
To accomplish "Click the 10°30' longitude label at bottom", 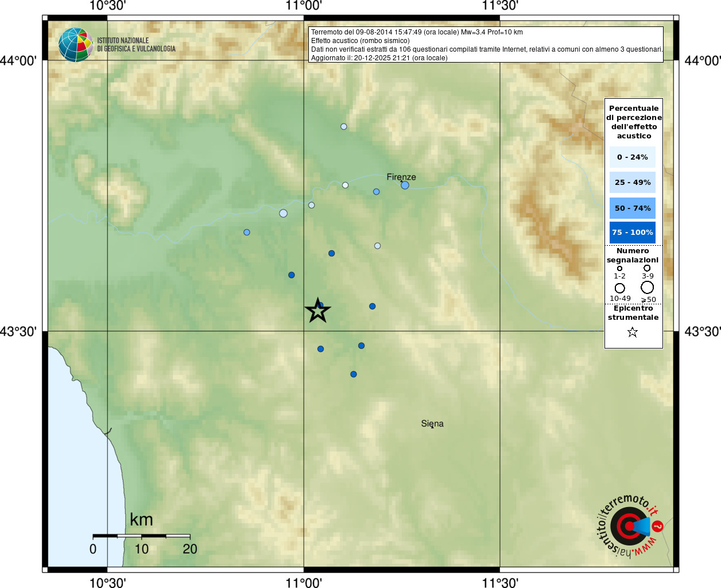I will 107,582.
